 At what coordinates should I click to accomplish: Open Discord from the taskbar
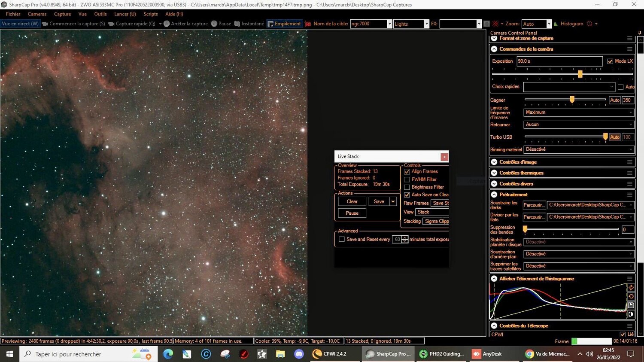pyautogui.click(x=299, y=354)
